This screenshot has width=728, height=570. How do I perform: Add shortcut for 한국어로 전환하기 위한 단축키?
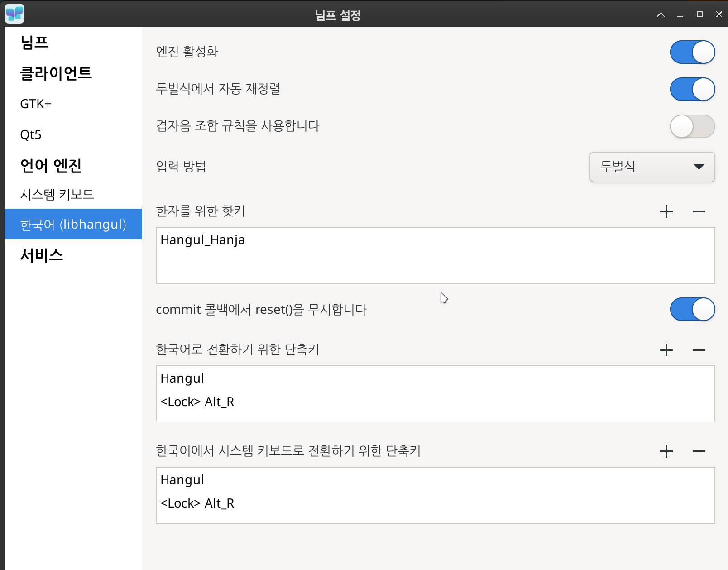[666, 350]
